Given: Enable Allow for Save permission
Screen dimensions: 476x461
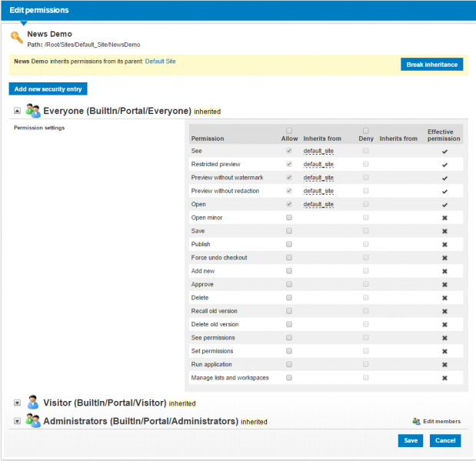Looking at the screenshot, I should click(289, 231).
